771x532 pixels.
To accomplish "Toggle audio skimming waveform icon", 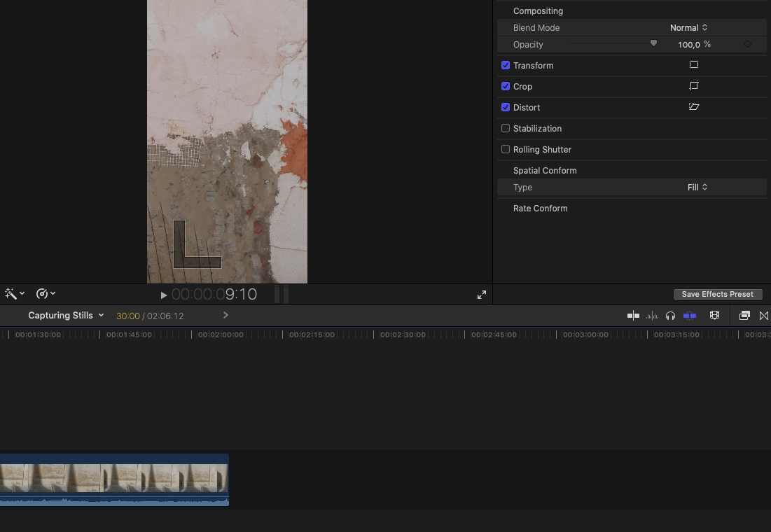I will coord(652,316).
